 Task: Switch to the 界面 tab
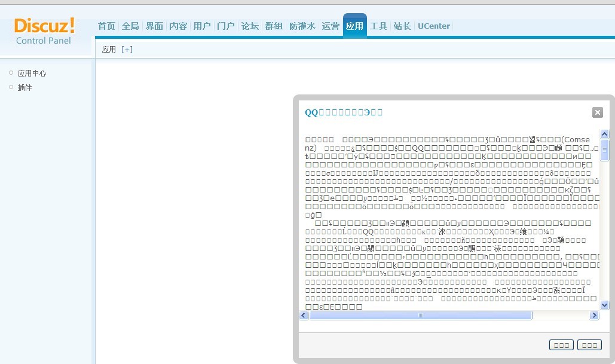pos(154,26)
